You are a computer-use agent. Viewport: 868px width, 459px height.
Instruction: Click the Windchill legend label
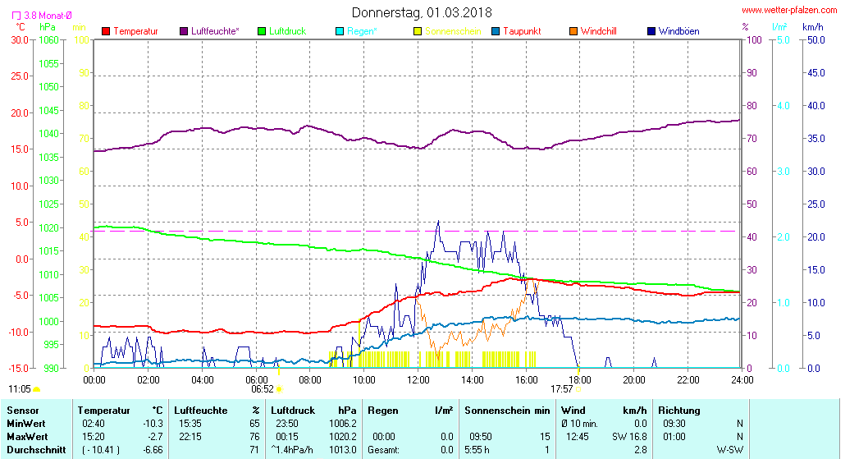click(x=598, y=31)
